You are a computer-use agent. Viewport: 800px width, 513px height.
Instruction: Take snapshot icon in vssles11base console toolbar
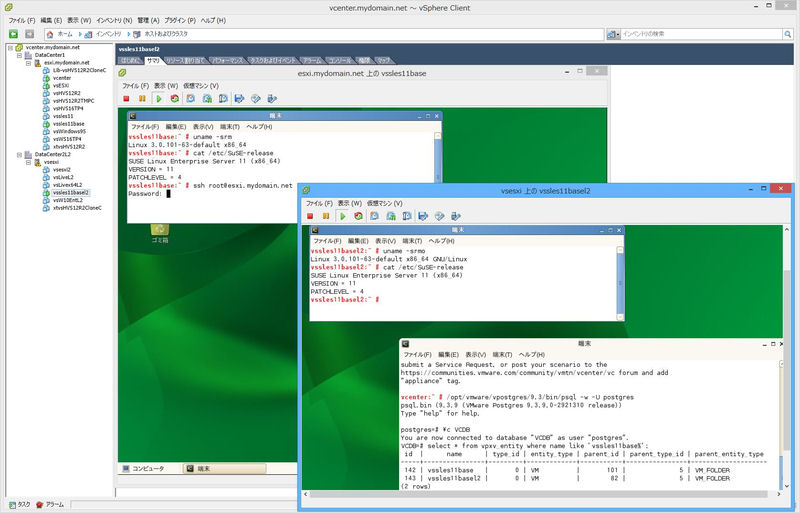(x=191, y=99)
